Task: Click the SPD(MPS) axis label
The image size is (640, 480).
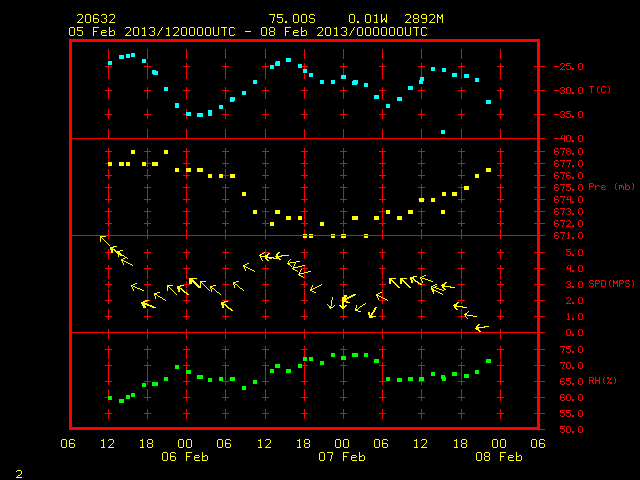Action: tap(611, 283)
